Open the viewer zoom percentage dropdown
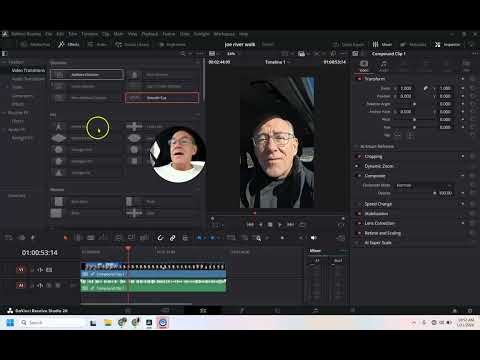Screen dimensions: 480x360 232,54
